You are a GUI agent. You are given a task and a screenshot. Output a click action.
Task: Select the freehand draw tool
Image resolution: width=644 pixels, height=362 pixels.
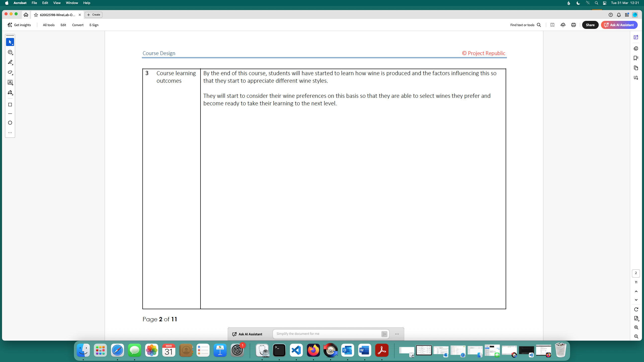[10, 72]
